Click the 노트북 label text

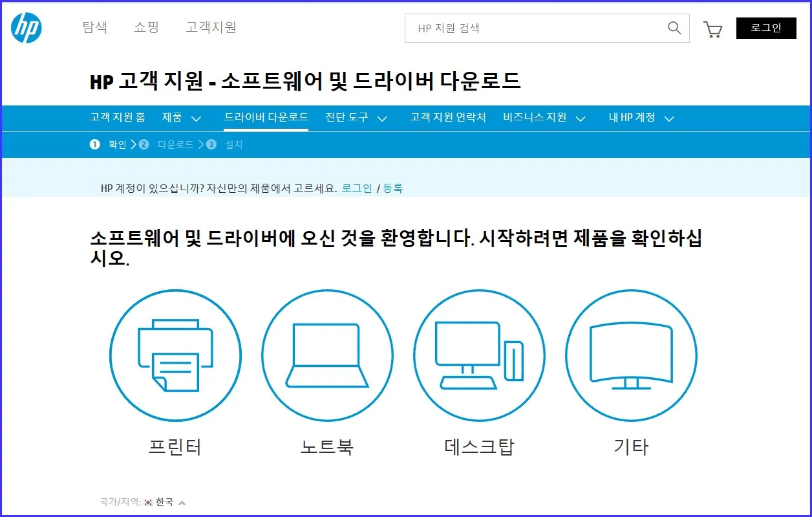pyautogui.click(x=327, y=447)
